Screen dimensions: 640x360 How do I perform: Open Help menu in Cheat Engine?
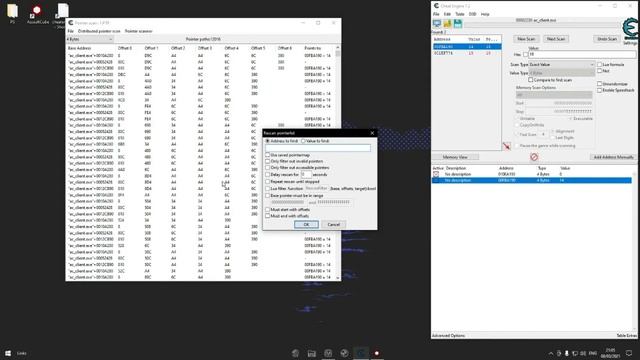tap(485, 14)
